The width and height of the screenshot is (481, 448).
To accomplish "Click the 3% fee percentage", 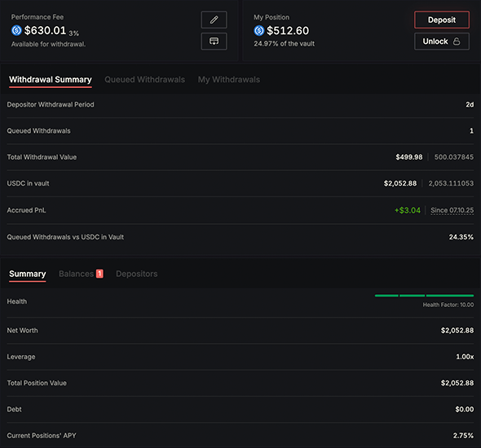I will click(73, 33).
